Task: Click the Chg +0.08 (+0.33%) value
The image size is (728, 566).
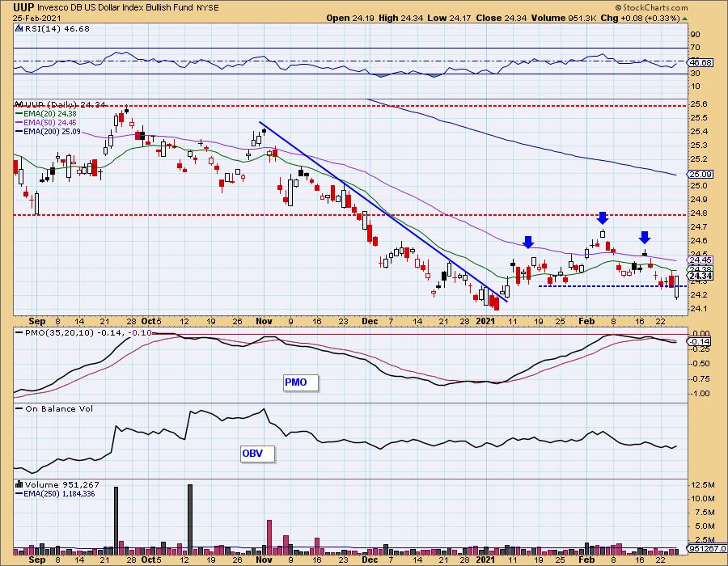Action: pyautogui.click(x=640, y=18)
